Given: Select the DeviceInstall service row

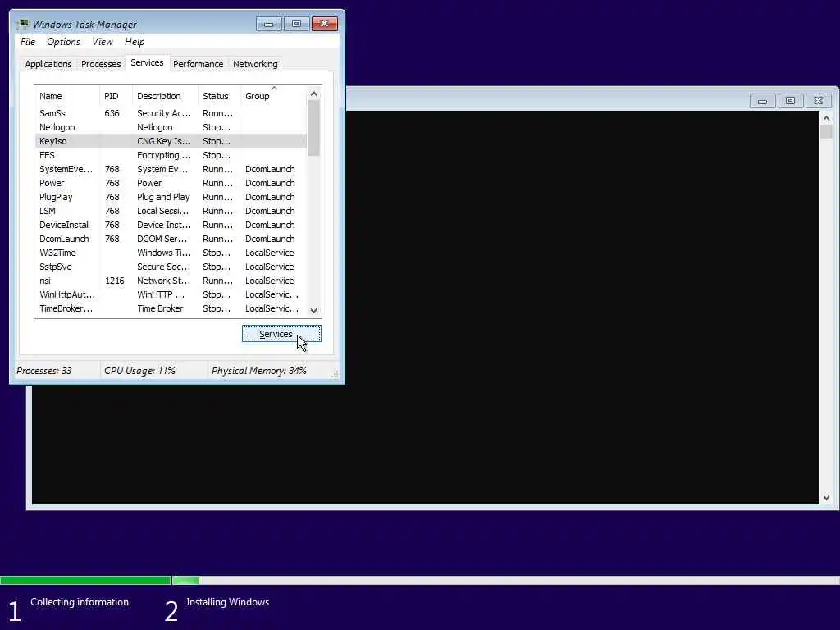Looking at the screenshot, I should coord(171,225).
